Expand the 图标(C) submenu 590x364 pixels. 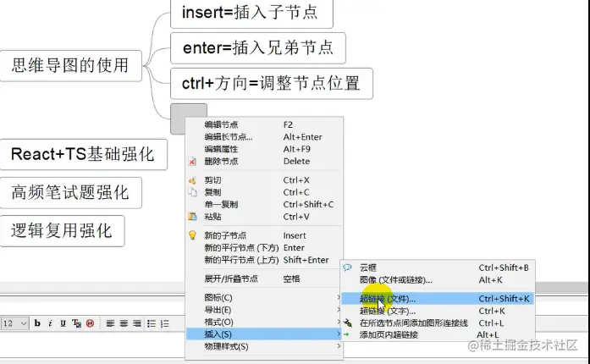(x=264, y=298)
